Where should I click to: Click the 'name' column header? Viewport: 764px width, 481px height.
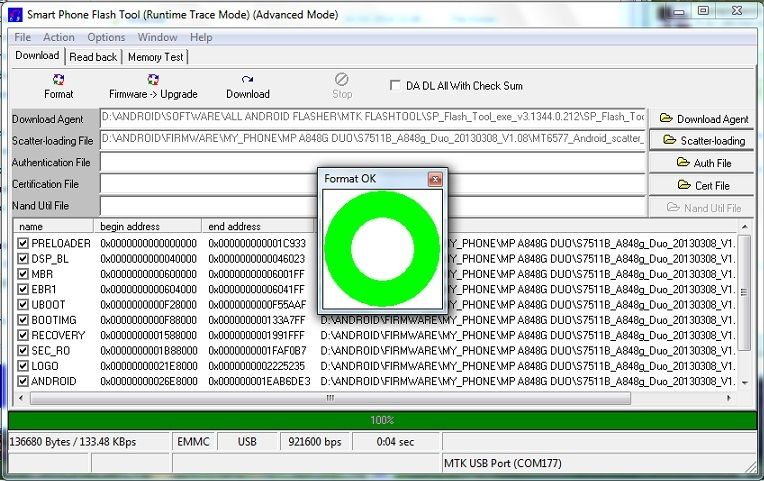(54, 226)
